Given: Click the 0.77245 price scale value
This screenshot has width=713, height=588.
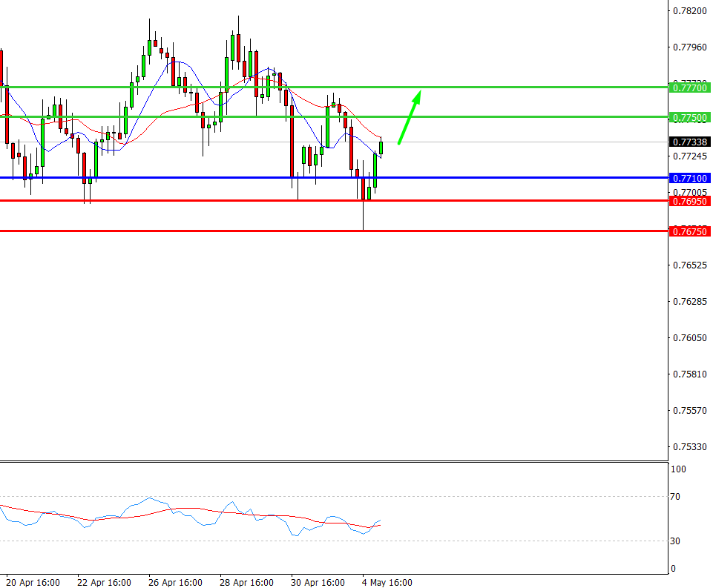Looking at the screenshot, I should [690, 156].
